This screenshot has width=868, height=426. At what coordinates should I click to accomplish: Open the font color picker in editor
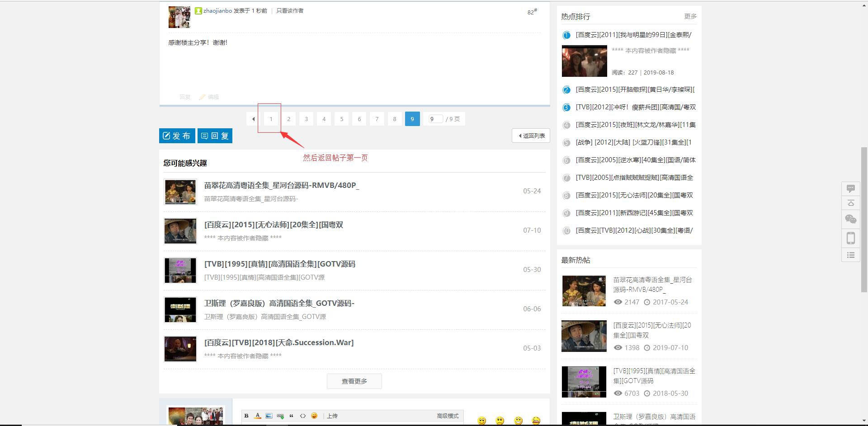[258, 416]
